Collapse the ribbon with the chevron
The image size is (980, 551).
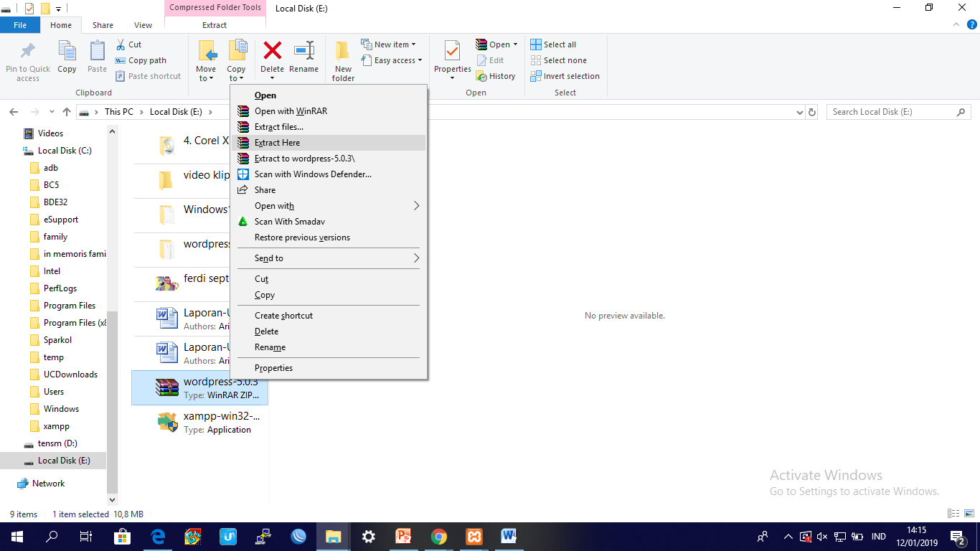(x=955, y=25)
